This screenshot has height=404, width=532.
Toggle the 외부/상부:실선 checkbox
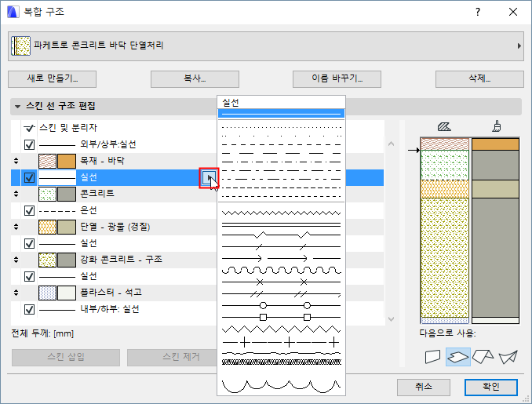tap(30, 145)
